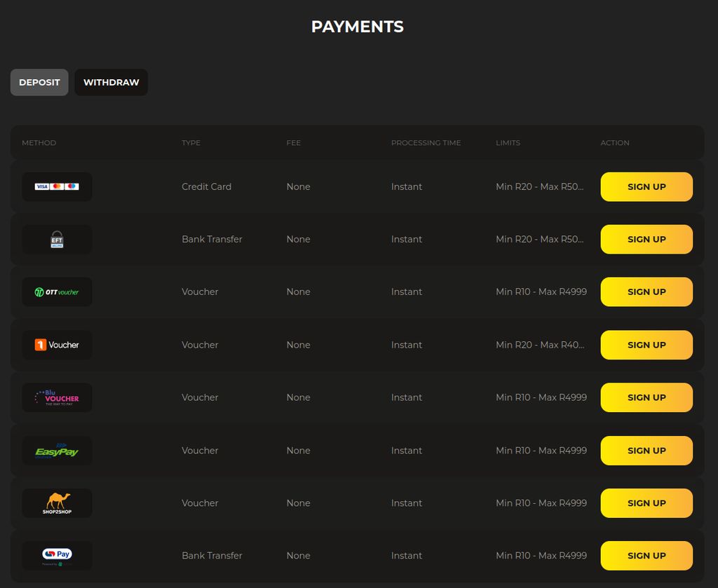Screen dimensions: 718x588
Task: Click Instant in the Credit Card row
Action: point(407,186)
